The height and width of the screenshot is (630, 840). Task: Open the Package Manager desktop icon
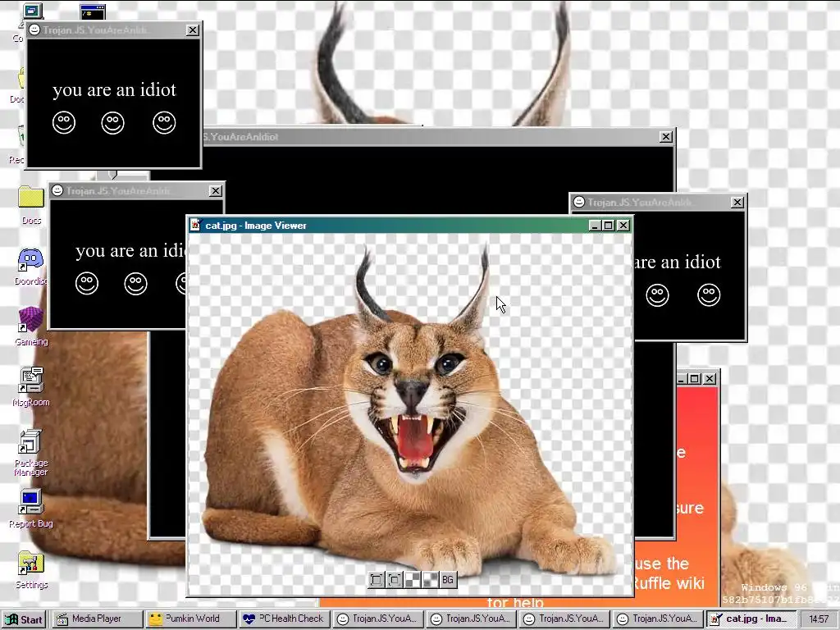tap(31, 453)
